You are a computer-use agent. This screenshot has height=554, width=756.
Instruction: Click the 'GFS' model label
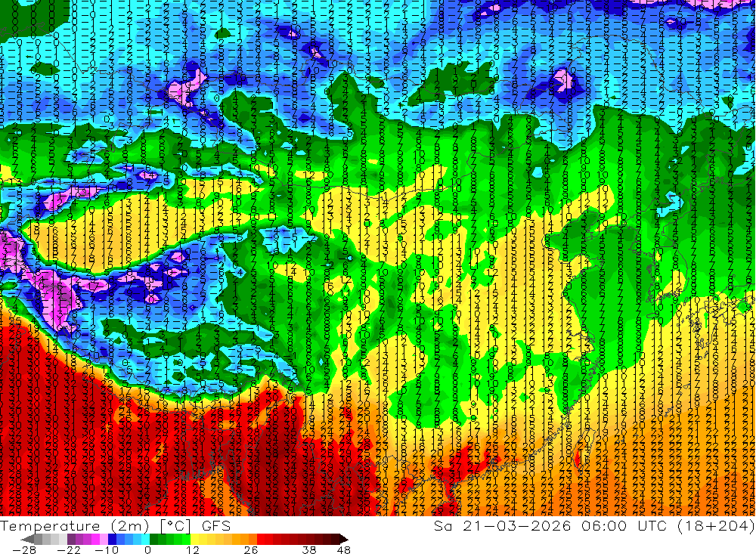(216, 526)
